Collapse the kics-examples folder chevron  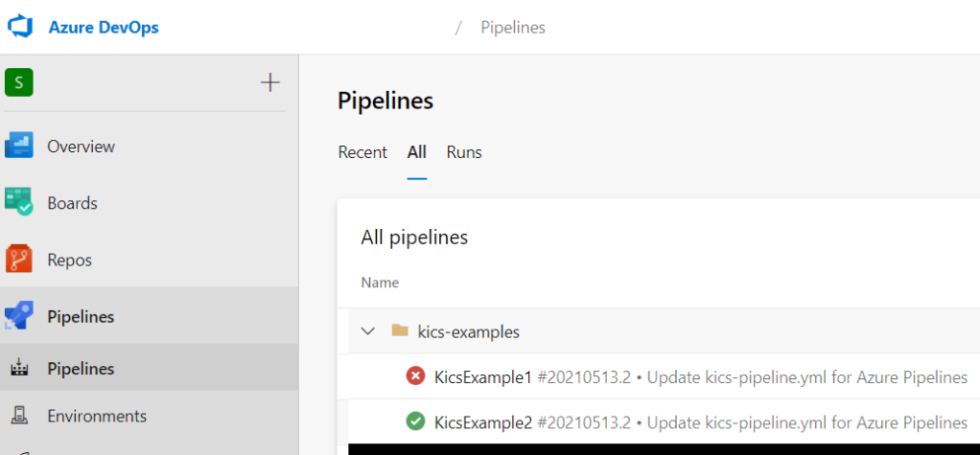tap(367, 331)
